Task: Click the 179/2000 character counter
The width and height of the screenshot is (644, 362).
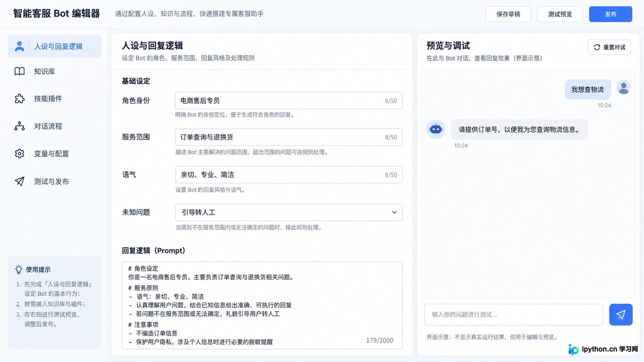Action: 379,340
